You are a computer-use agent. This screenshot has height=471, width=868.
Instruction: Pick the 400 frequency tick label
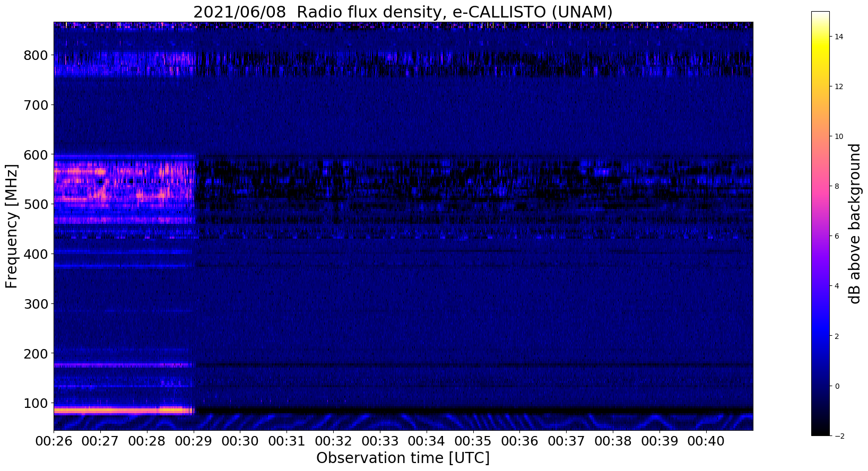[x=36, y=254]
